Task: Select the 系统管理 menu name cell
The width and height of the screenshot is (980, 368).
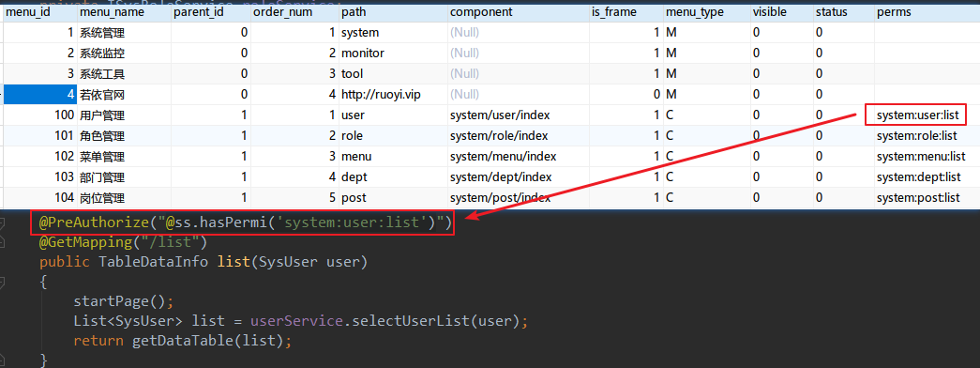Action: coord(124,33)
